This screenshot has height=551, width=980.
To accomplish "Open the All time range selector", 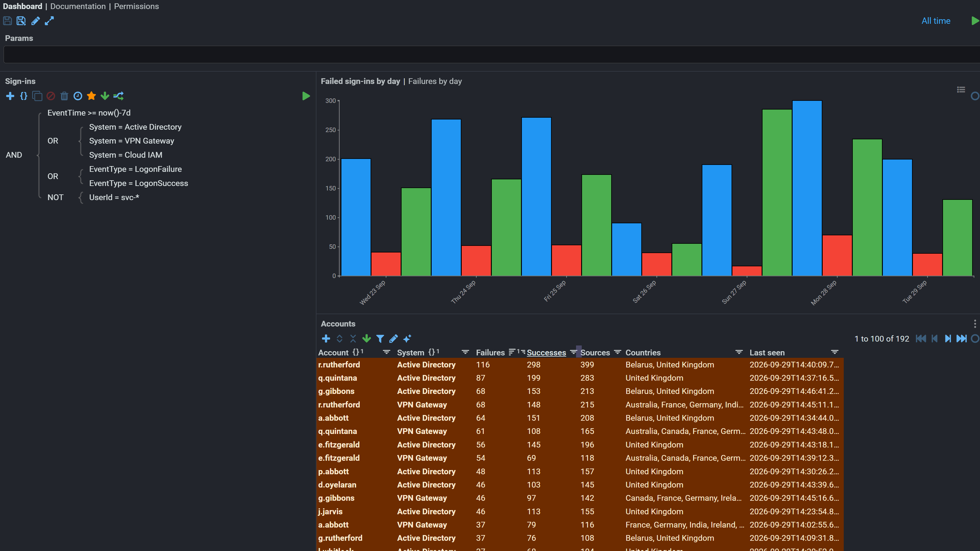I will [935, 21].
